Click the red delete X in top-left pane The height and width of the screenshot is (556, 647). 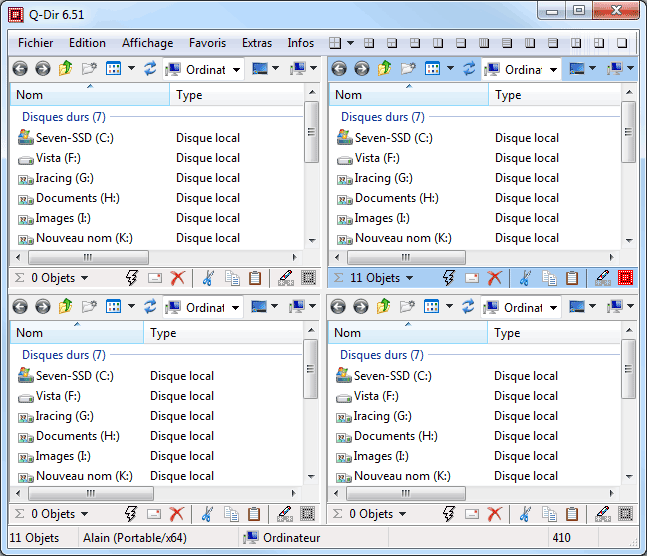pyautogui.click(x=178, y=278)
